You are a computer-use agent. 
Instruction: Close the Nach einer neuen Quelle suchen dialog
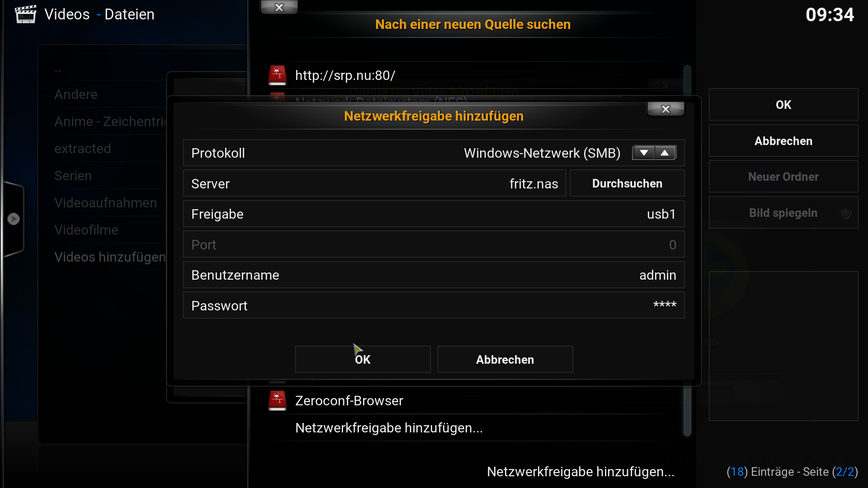279,7
